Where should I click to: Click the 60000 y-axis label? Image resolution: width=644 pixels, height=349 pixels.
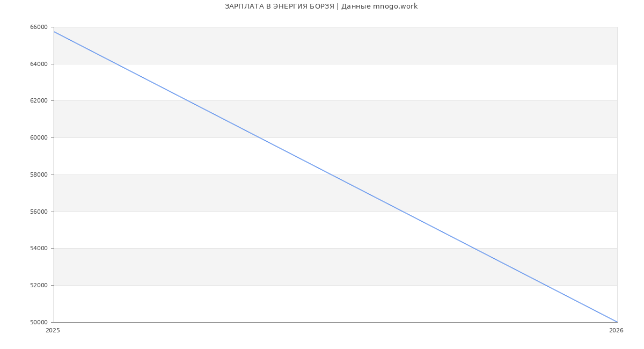click(39, 138)
